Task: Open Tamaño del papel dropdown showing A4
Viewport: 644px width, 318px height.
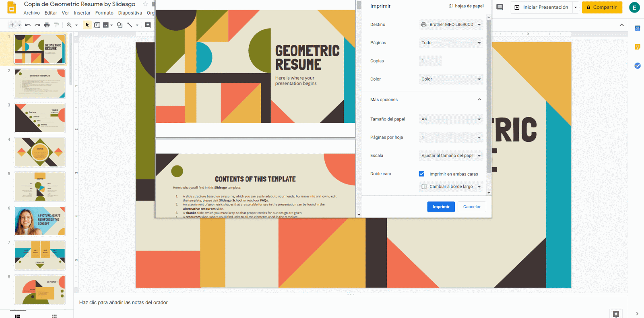Action: tap(451, 119)
